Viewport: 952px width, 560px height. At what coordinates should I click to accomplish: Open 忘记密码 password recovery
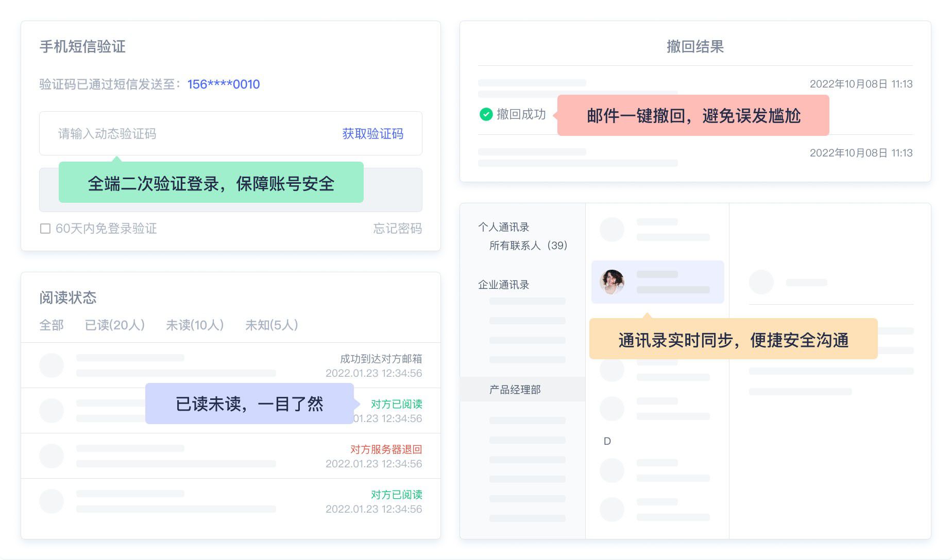pyautogui.click(x=397, y=229)
